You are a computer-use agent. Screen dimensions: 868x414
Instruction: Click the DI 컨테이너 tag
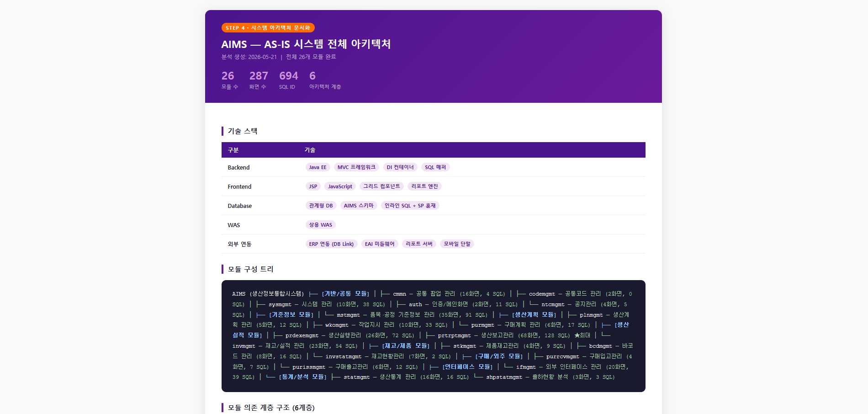(x=400, y=167)
